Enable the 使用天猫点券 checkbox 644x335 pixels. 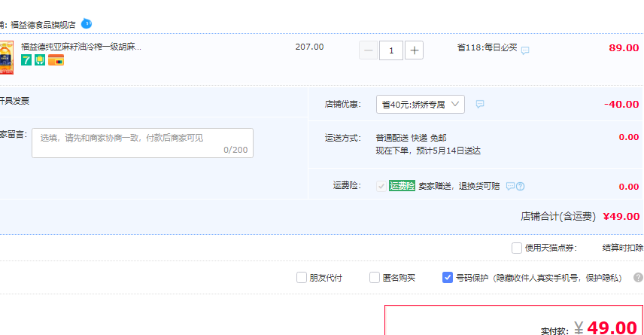point(517,248)
